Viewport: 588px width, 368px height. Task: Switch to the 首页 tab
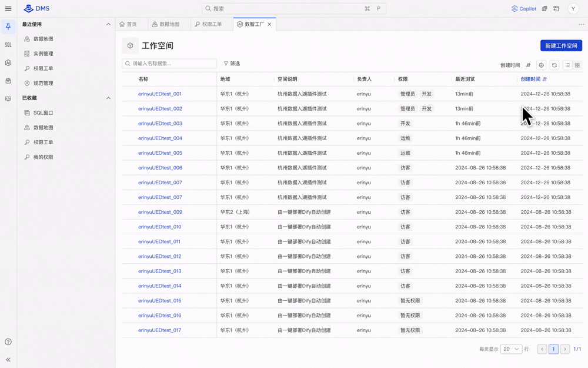coord(128,24)
